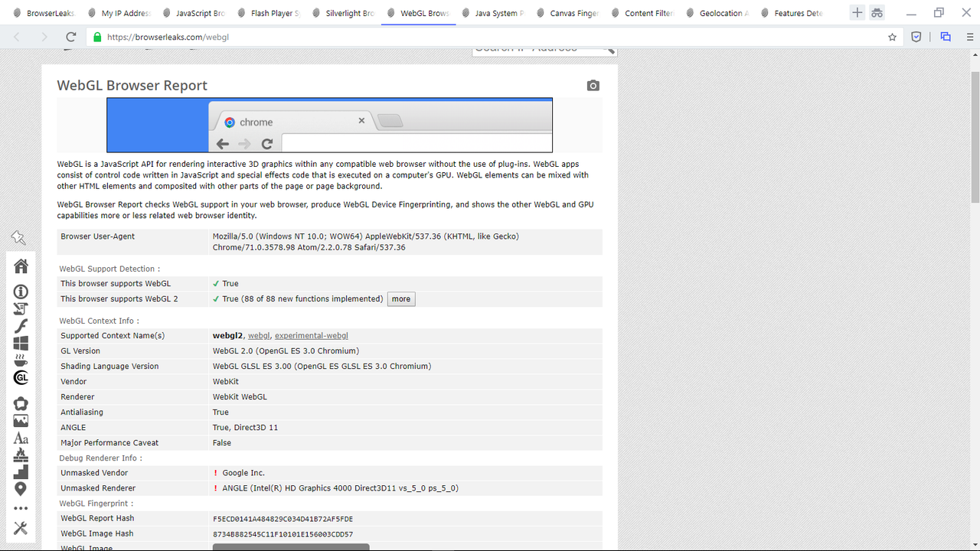The image size is (980, 551).
Task: Open a new tab with plus icon
Action: [x=857, y=13]
